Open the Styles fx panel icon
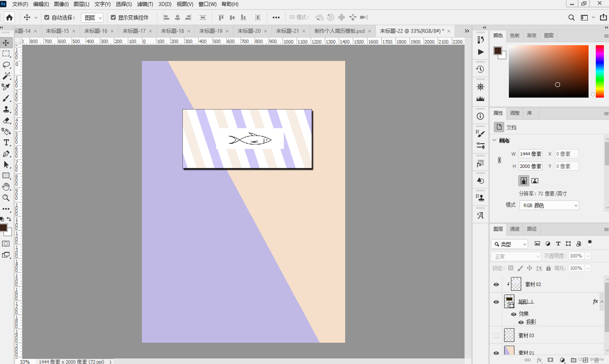This screenshot has height=364, width=609. click(x=480, y=164)
